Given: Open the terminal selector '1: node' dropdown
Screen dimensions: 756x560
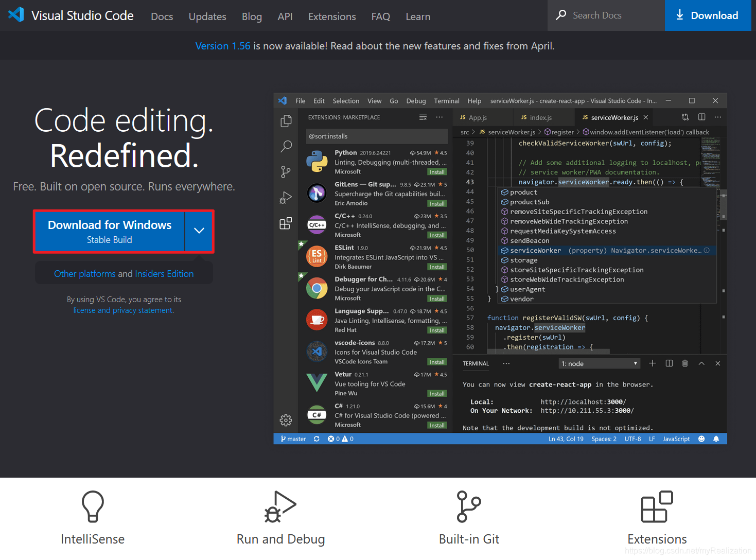Looking at the screenshot, I should point(600,363).
